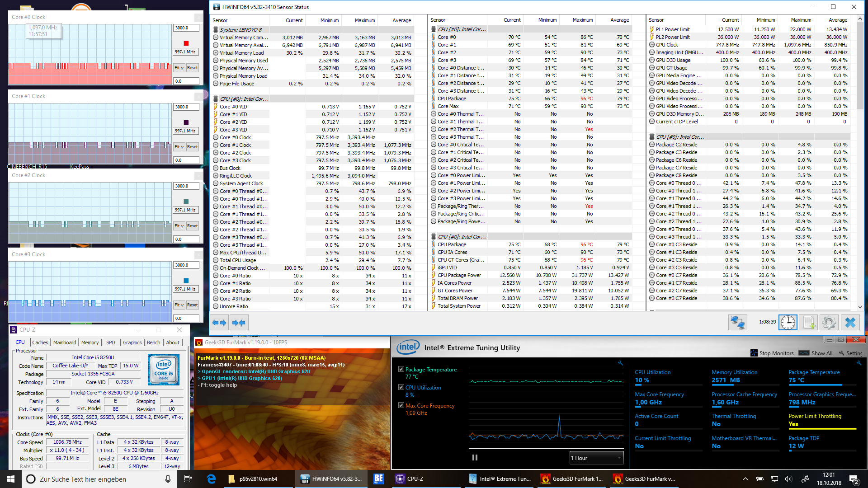Click the blue X close sensors icon

(x=850, y=323)
